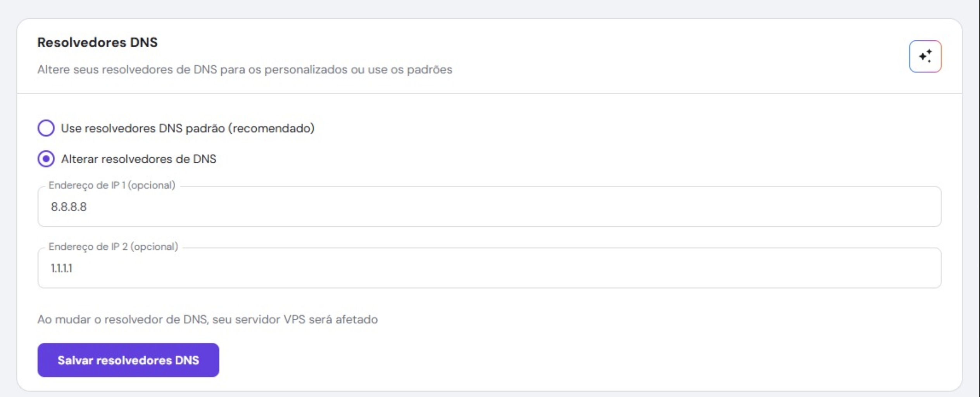Focus the Endereço de IP 1 field
The image size is (980, 397).
tap(488, 207)
